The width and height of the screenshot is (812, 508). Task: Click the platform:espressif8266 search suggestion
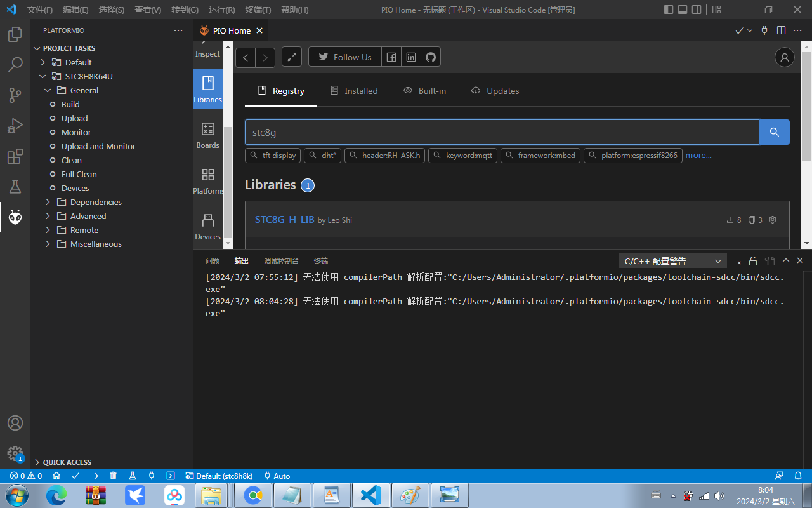[x=633, y=155]
